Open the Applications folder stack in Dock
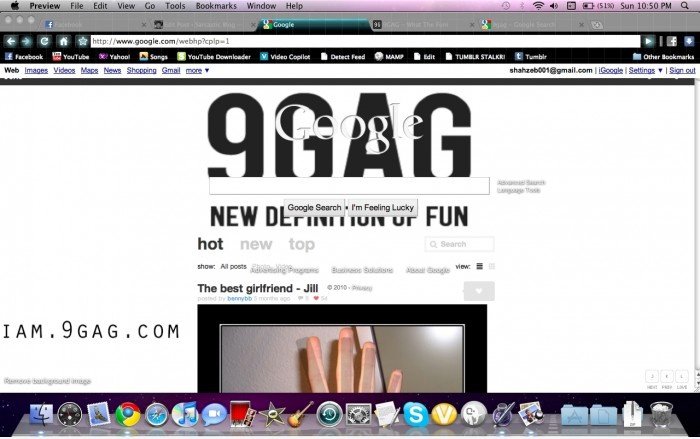This screenshot has height=439, width=700. pyautogui.click(x=574, y=415)
